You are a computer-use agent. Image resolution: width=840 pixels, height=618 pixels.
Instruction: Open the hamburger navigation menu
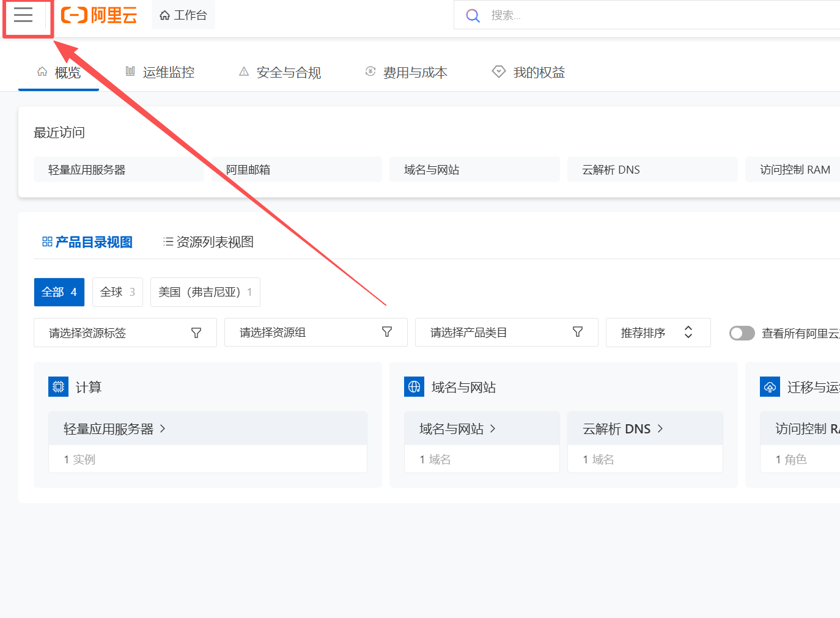[x=23, y=15]
